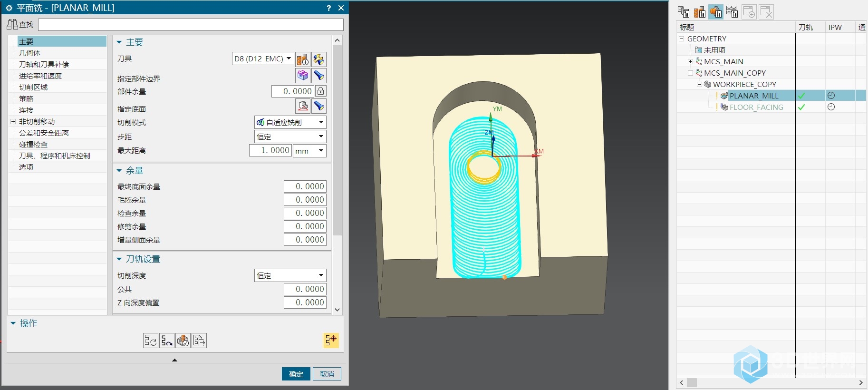
Task: Click the 最大距离 1.0000 value field
Action: (x=270, y=151)
